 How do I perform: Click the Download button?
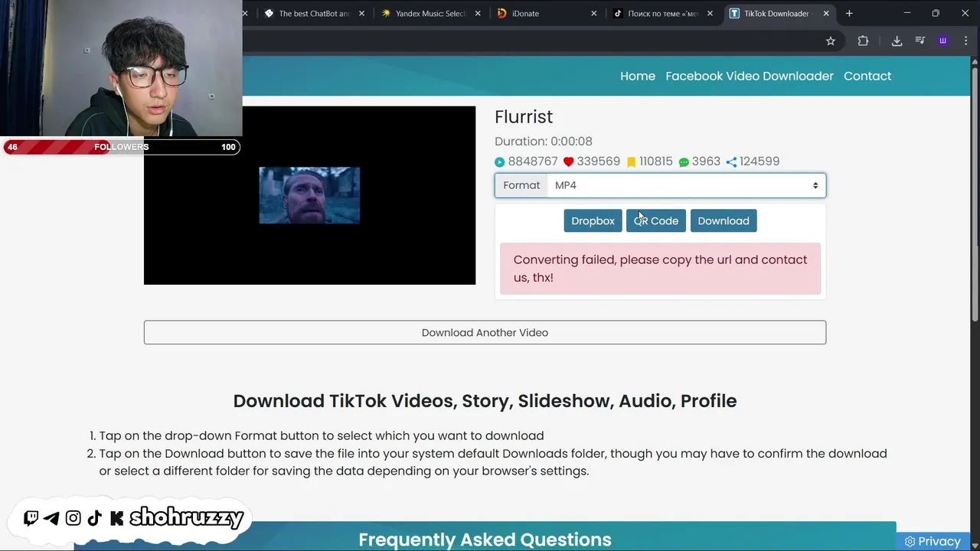click(x=724, y=220)
